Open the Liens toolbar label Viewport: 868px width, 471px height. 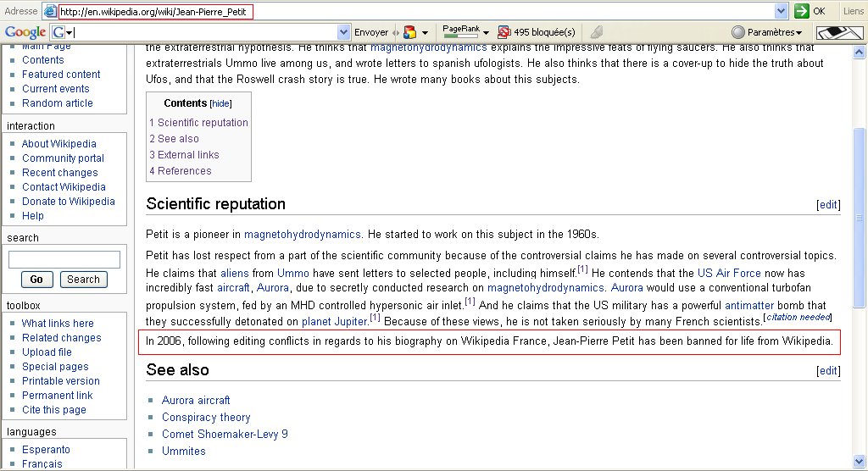tap(853, 11)
